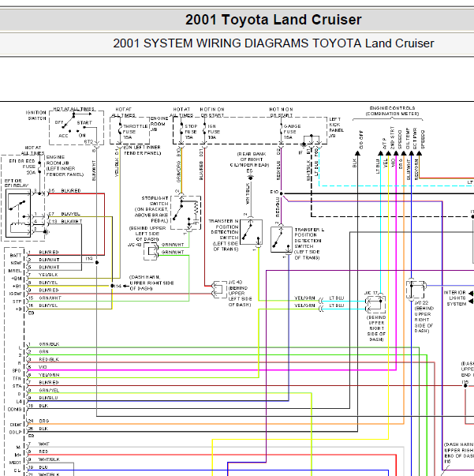Select the "LEFT KICK PANEL J/B" label
474x476 pixels.
click(337, 128)
